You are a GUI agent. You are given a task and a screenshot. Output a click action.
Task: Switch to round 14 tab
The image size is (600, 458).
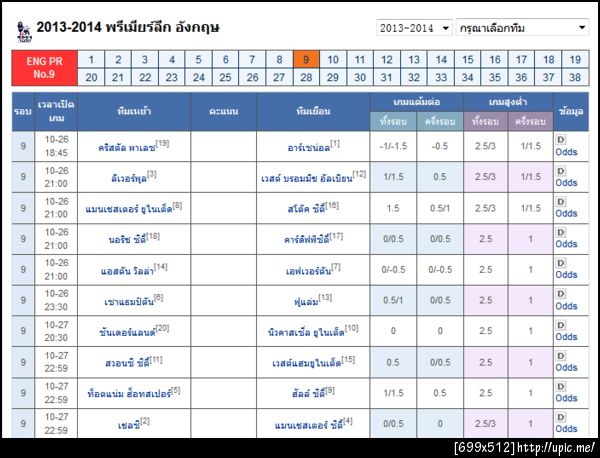(441, 60)
